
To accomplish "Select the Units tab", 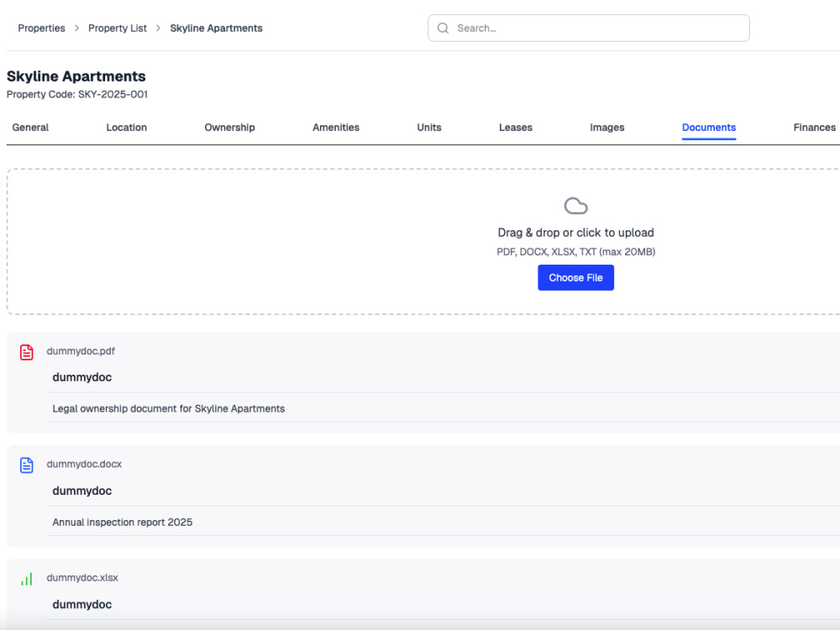I will coord(429,128).
